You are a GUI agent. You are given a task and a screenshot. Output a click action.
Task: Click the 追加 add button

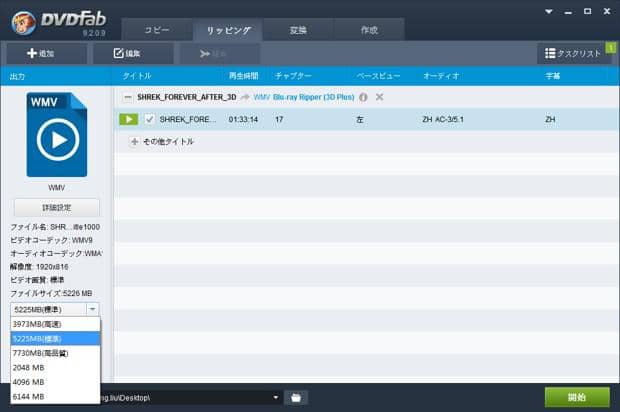[46, 53]
